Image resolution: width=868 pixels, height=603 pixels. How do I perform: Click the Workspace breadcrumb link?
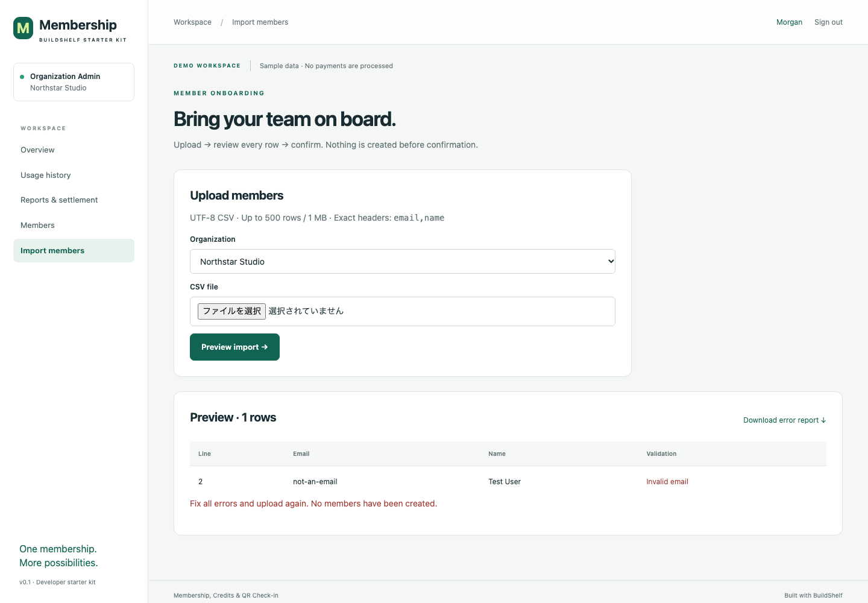(192, 22)
